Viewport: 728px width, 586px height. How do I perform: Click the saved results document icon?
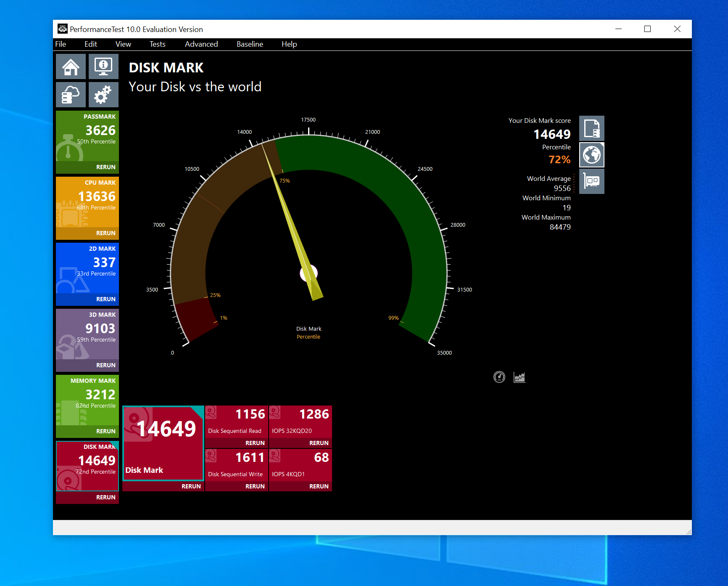(592, 128)
